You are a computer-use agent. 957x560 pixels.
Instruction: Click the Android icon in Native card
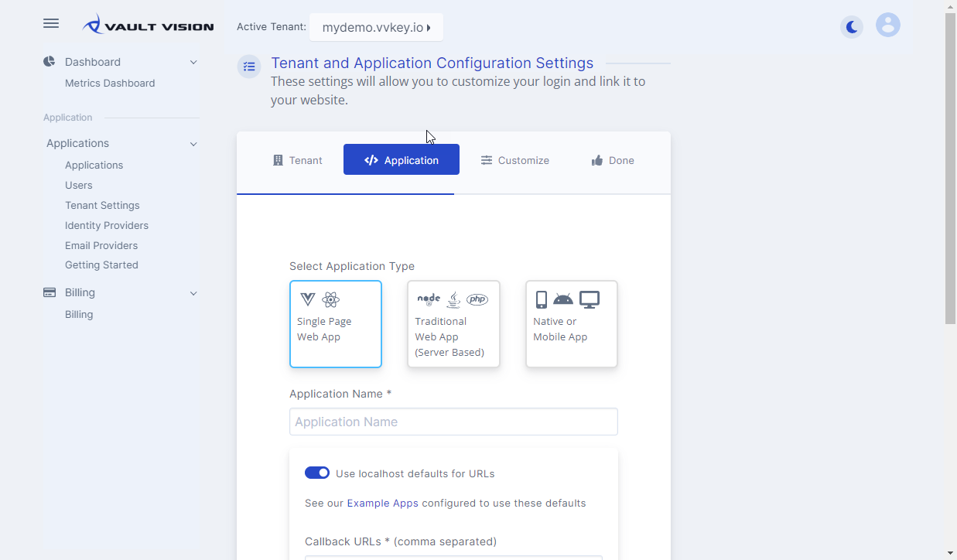point(563,299)
